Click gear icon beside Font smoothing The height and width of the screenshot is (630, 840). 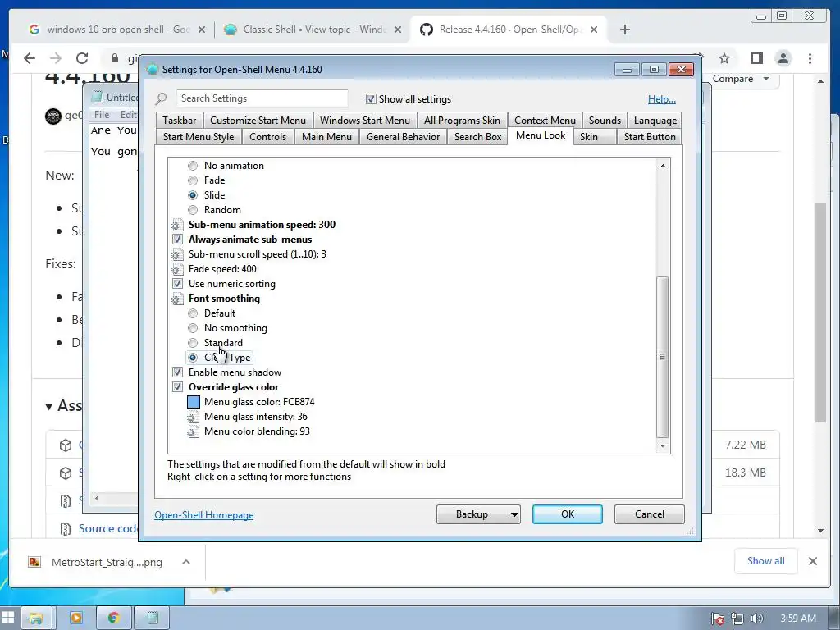coord(177,299)
